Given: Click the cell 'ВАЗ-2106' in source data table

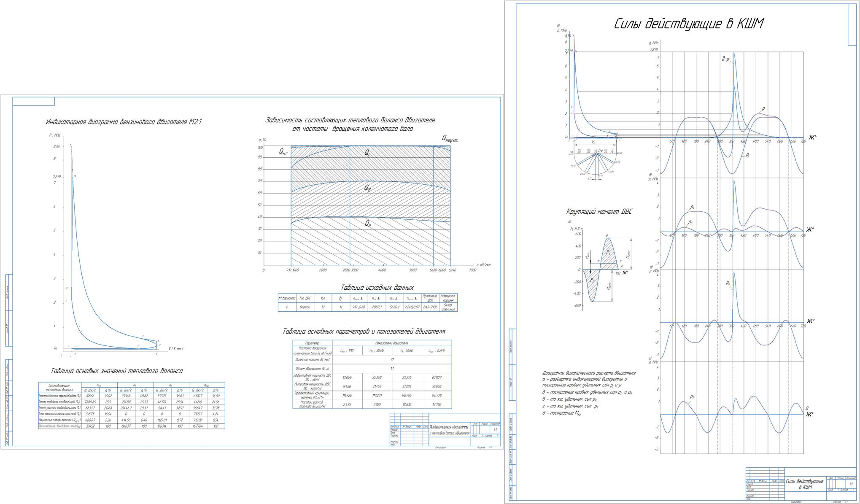Looking at the screenshot, I should 430,307.
